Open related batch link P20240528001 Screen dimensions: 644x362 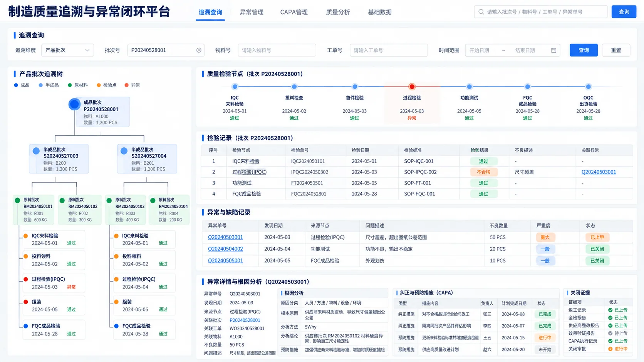[x=245, y=320]
